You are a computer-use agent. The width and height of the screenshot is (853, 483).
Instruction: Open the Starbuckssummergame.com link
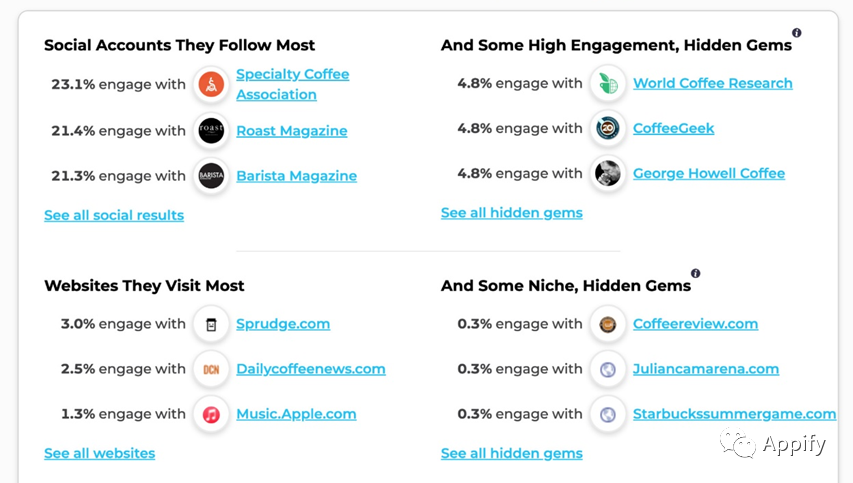coord(734,414)
